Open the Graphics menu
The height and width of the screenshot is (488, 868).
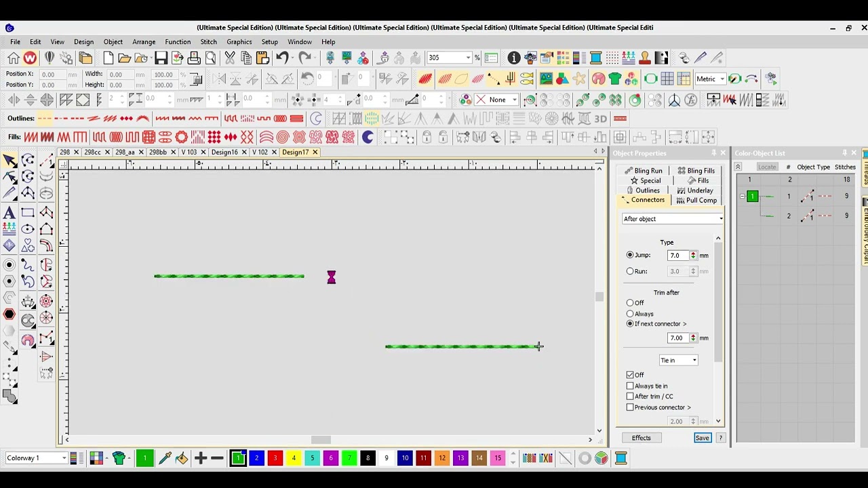pos(239,42)
